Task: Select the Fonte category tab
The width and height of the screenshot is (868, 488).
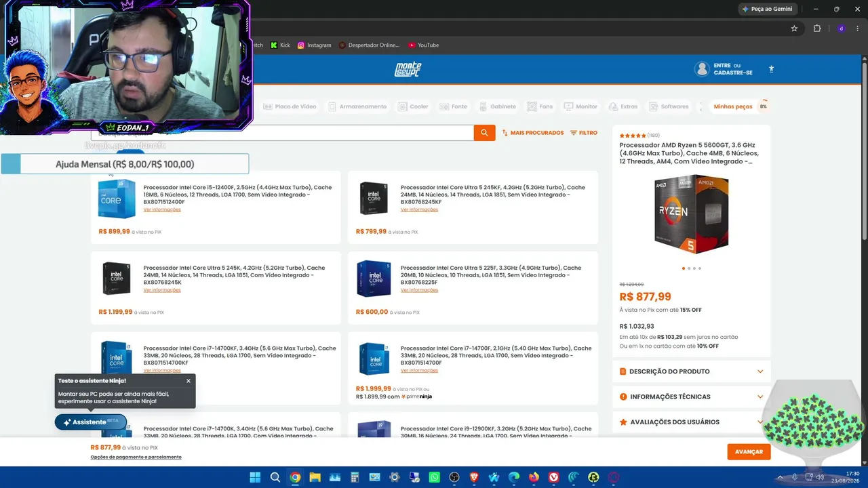Action: 454,106
